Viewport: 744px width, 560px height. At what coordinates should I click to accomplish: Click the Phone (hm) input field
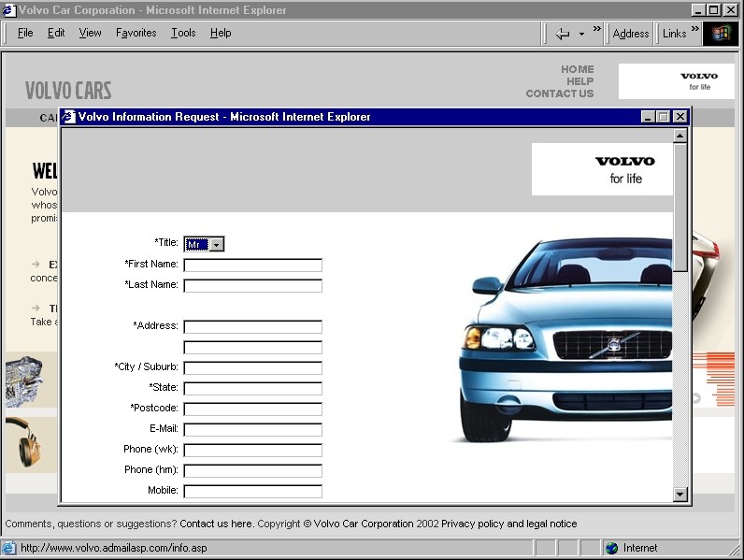pos(253,471)
